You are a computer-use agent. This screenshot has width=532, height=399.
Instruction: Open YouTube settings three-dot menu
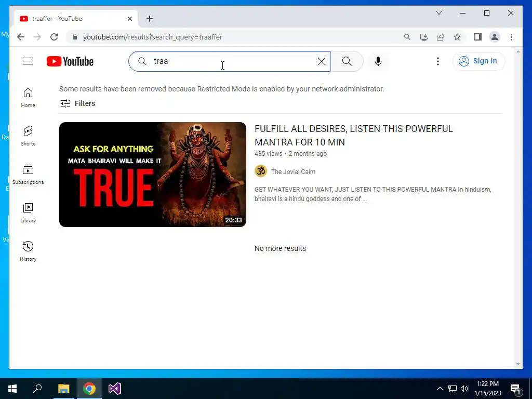coord(437,61)
